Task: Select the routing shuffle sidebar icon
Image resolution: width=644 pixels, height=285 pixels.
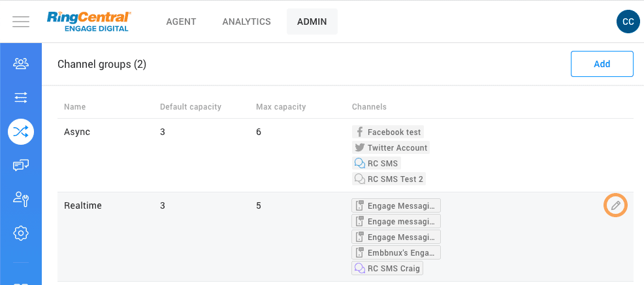Action: (21, 131)
